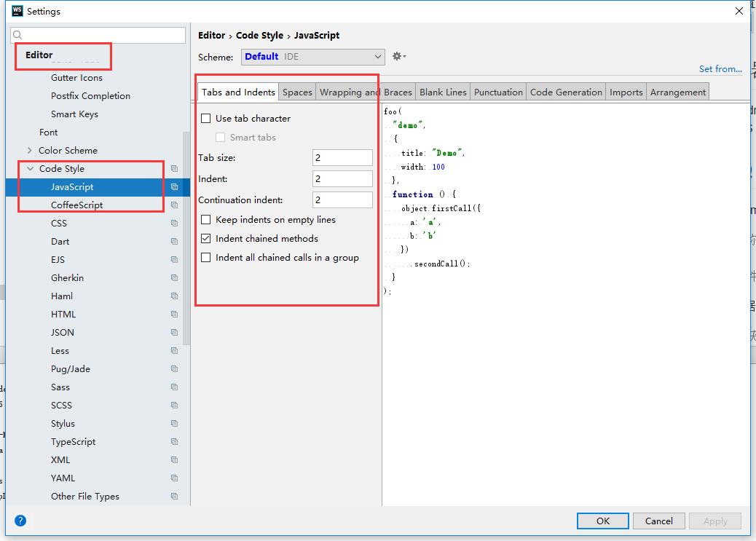Click the scheme copy icon next to CSS
The height and width of the screenshot is (541, 756).
175,224
